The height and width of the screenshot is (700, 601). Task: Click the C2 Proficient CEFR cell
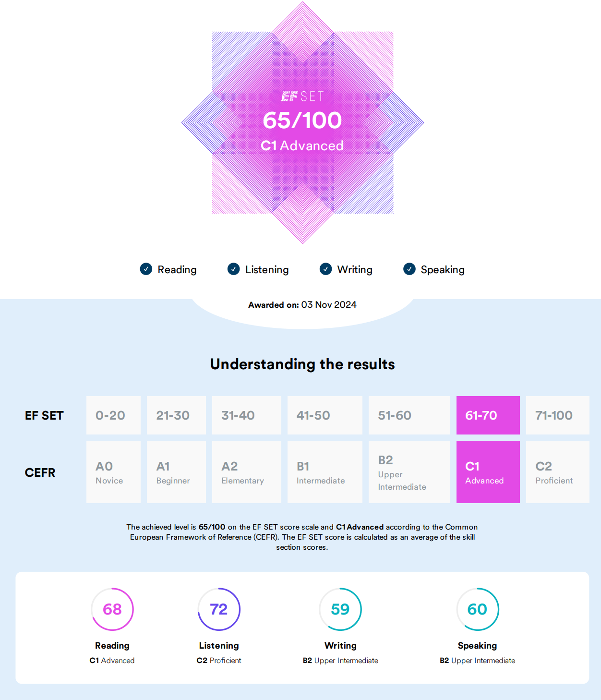(557, 472)
